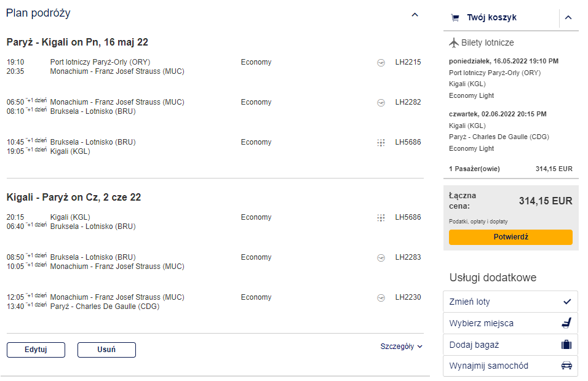Click flight number LH2215
588x381 pixels.
(408, 62)
